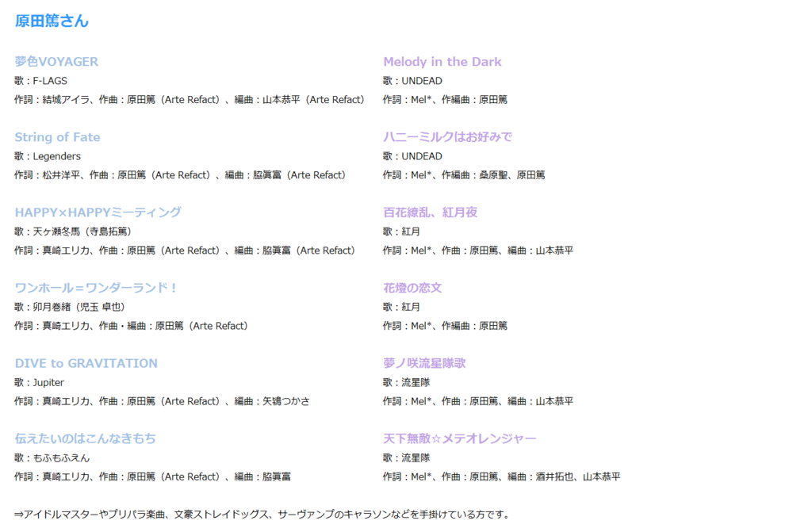Screen dimensions: 812x532
Task: Open the String of Fate title
Action: point(57,137)
